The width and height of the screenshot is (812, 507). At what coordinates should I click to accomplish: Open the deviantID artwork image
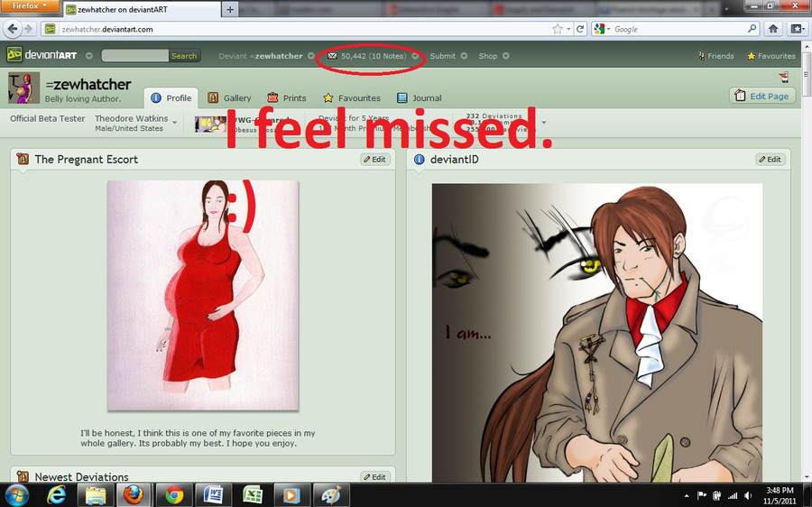[597, 333]
